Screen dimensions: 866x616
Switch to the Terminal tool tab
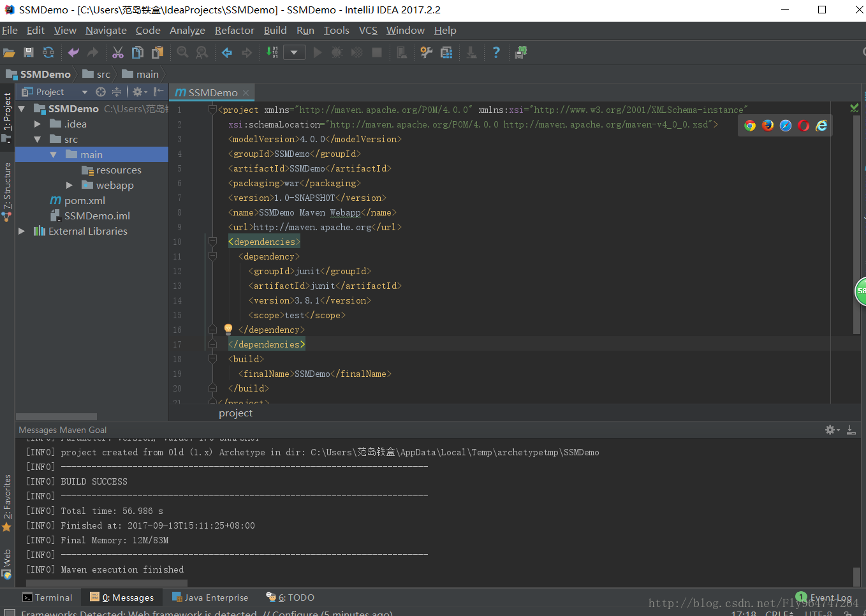click(48, 598)
